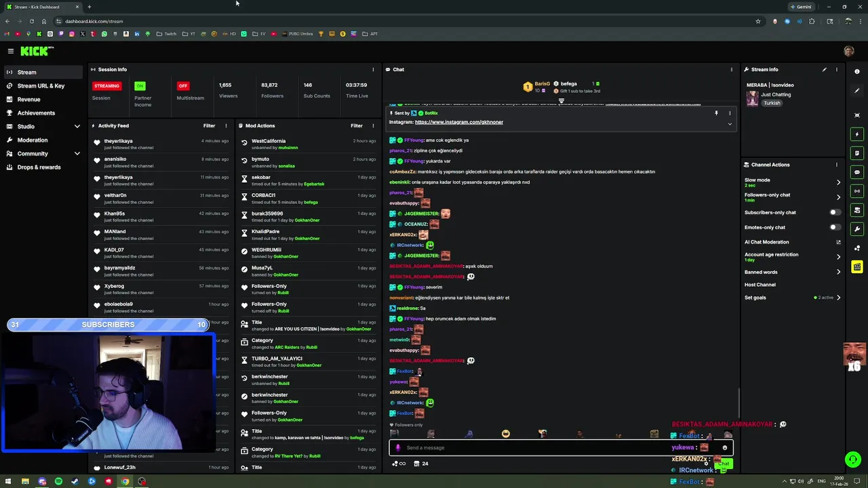Open Account age restriction settings
Viewport: 868px width, 488px height.
pos(792,257)
